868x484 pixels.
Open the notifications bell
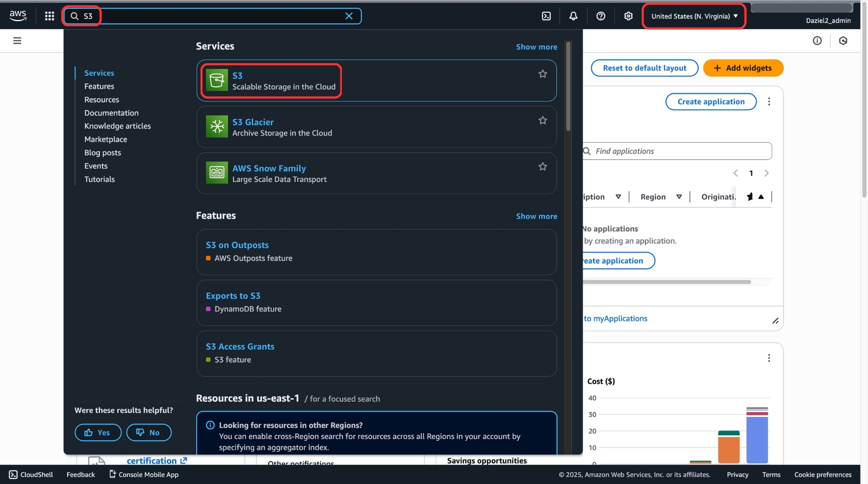pyautogui.click(x=573, y=16)
